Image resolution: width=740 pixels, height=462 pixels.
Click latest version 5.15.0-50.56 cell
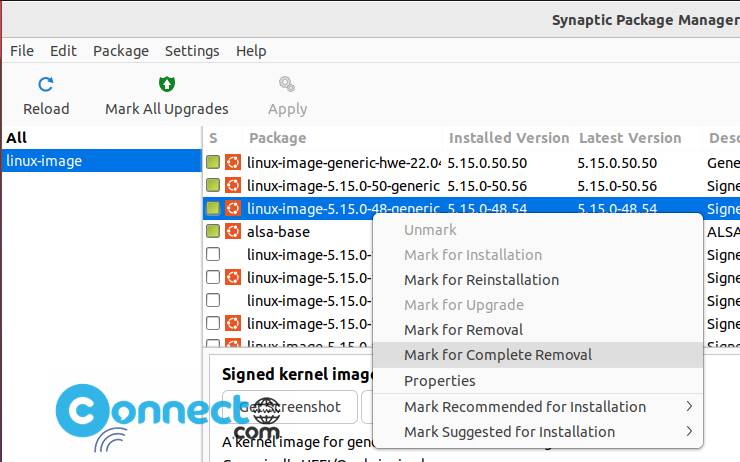click(617, 186)
